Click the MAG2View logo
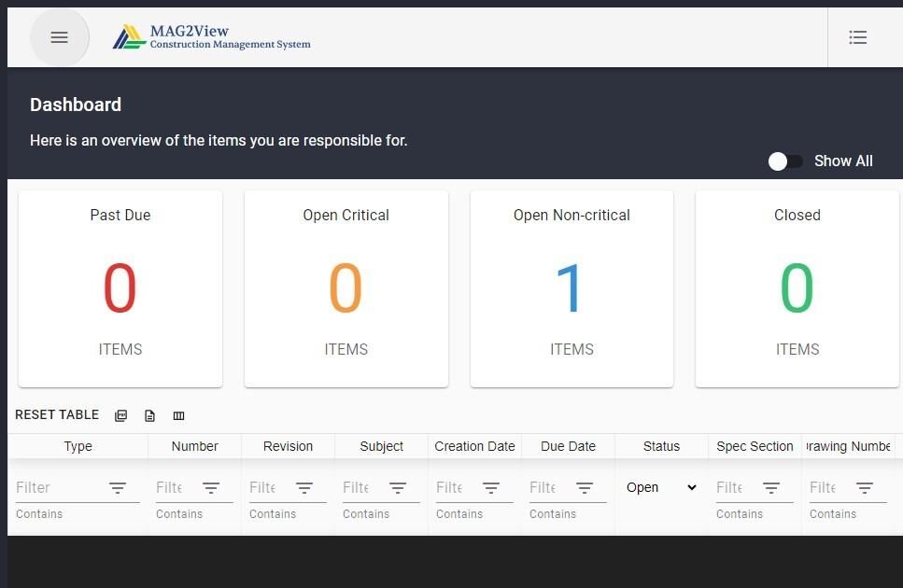This screenshot has width=903, height=588. [x=211, y=37]
